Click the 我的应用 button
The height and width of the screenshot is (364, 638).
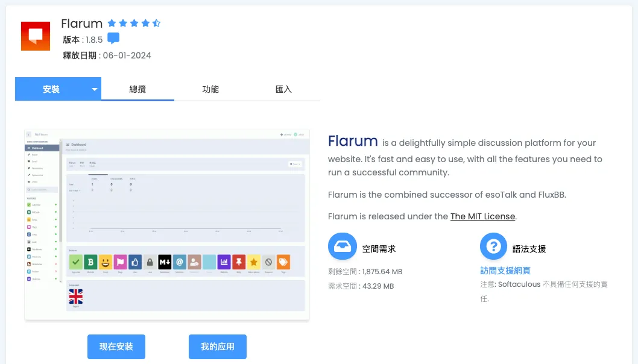[218, 347]
